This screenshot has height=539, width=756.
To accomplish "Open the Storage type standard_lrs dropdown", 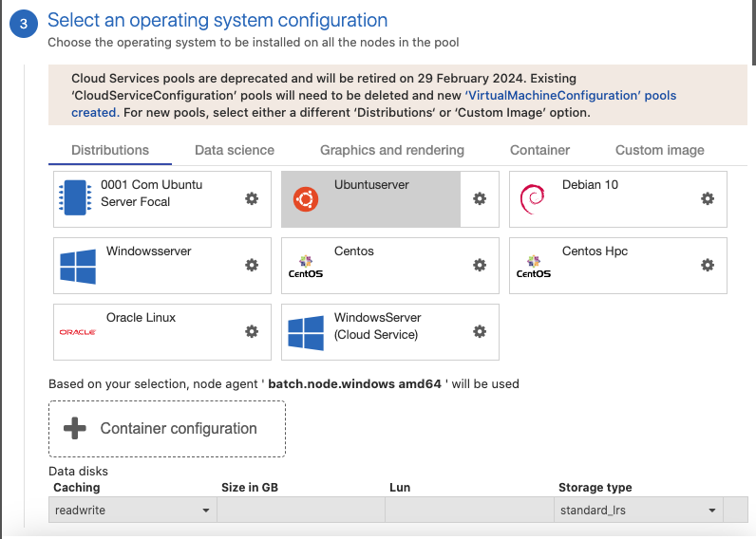I will pyautogui.click(x=638, y=511).
